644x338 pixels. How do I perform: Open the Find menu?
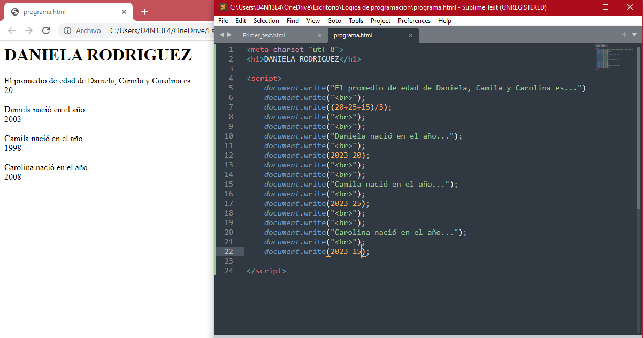click(293, 21)
